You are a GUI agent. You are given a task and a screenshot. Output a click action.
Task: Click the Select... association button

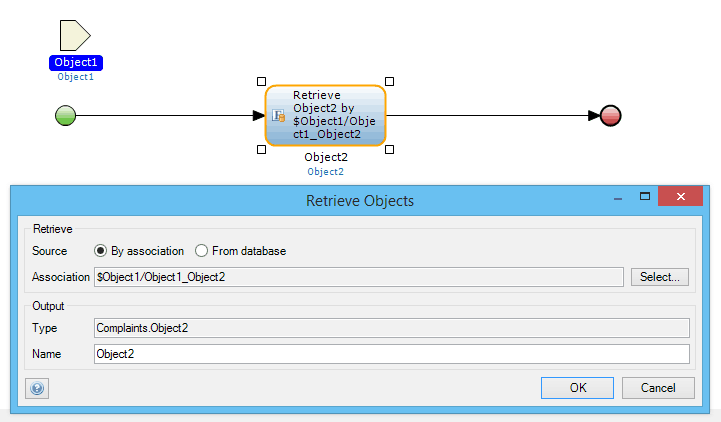659,277
